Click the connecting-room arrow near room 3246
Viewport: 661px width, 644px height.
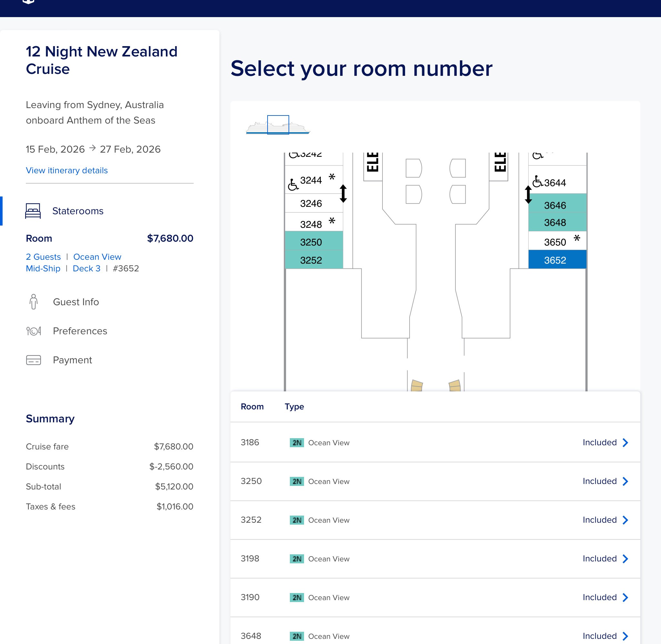coord(343,194)
